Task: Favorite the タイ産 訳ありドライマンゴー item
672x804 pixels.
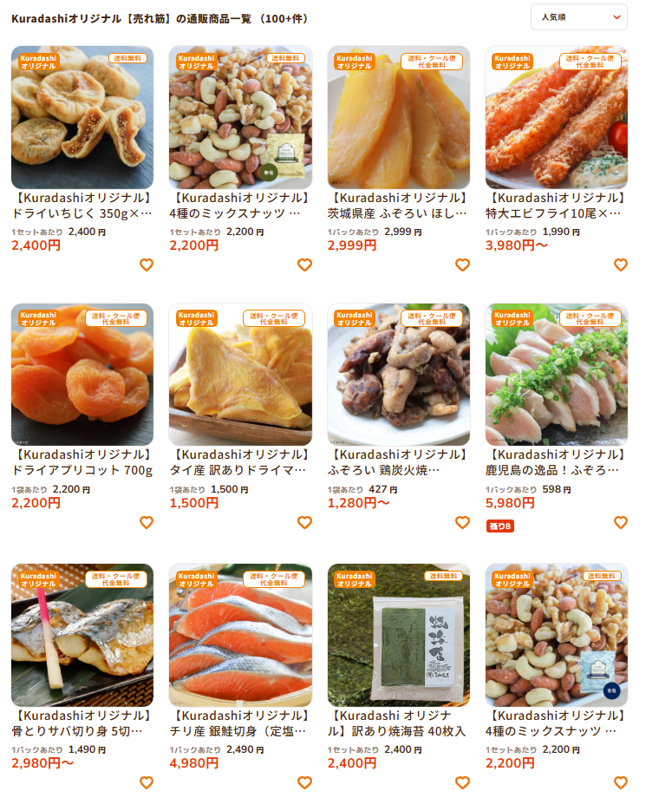Action: pos(304,522)
